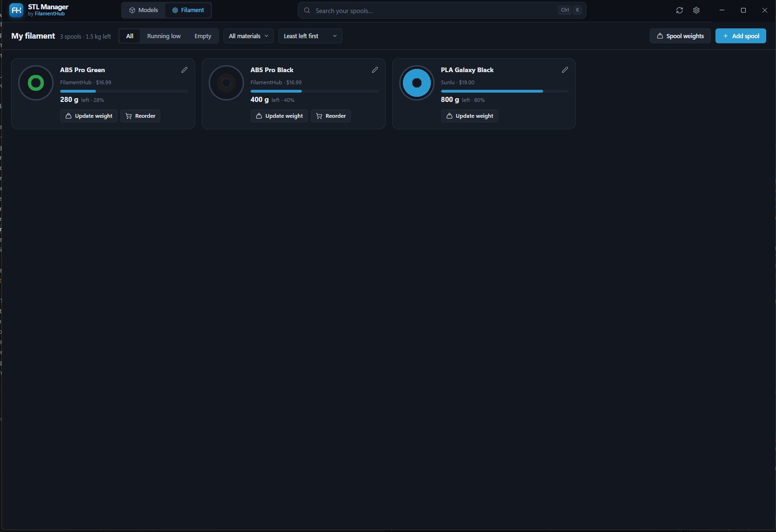
Task: Minimize the STL Manager window
Action: (x=722, y=10)
